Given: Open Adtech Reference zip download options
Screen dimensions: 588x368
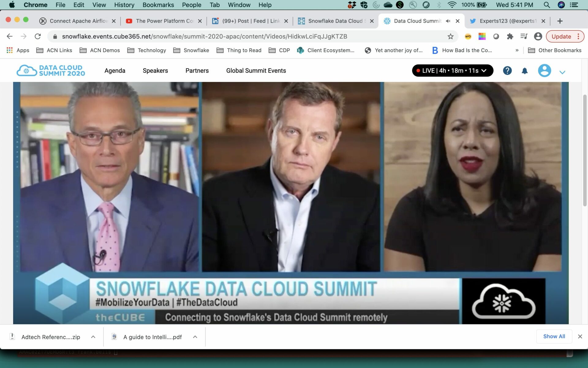Looking at the screenshot, I should (x=93, y=337).
